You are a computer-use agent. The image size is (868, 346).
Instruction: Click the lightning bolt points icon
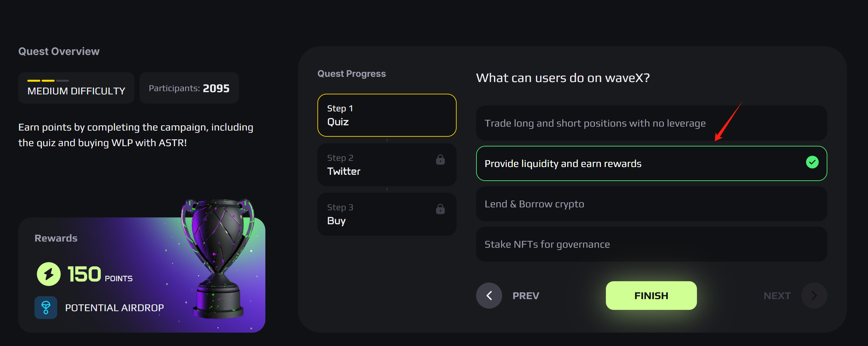(48, 274)
